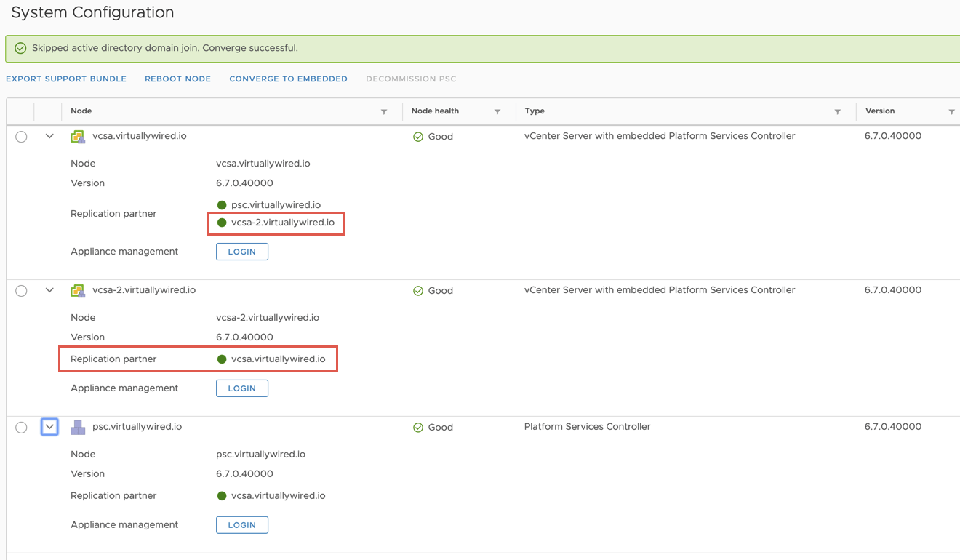Click the vCenter icon beside vcsa-2.virtuallywired.io
960x560 pixels.
pos(77,291)
